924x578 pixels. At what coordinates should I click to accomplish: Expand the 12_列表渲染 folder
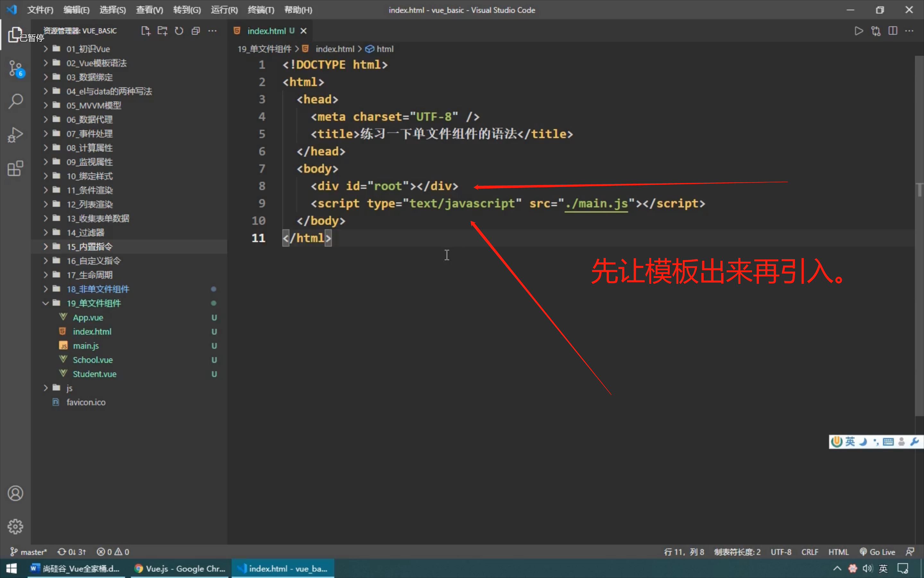click(x=129, y=205)
